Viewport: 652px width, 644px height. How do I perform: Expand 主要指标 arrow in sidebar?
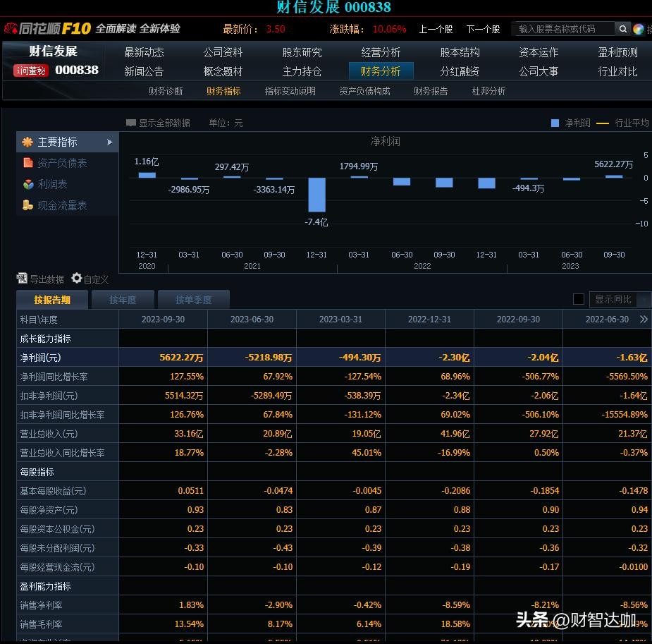pos(110,142)
